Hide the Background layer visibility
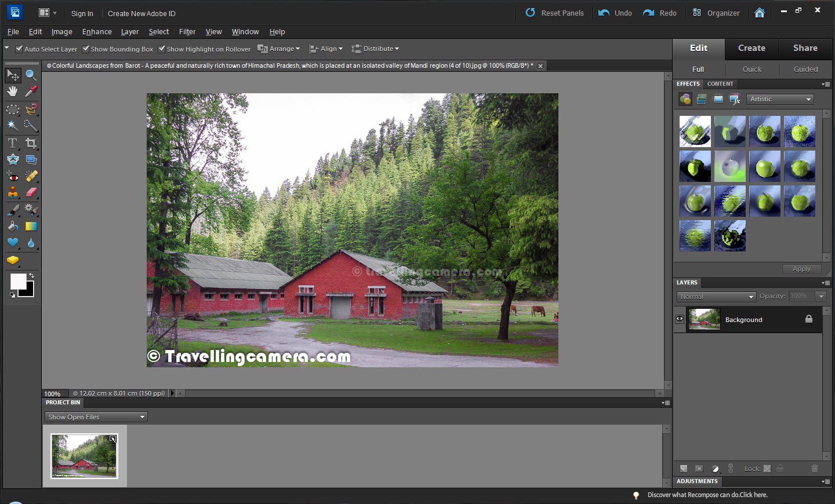Screen dimensions: 835x504 pyautogui.click(x=679, y=319)
